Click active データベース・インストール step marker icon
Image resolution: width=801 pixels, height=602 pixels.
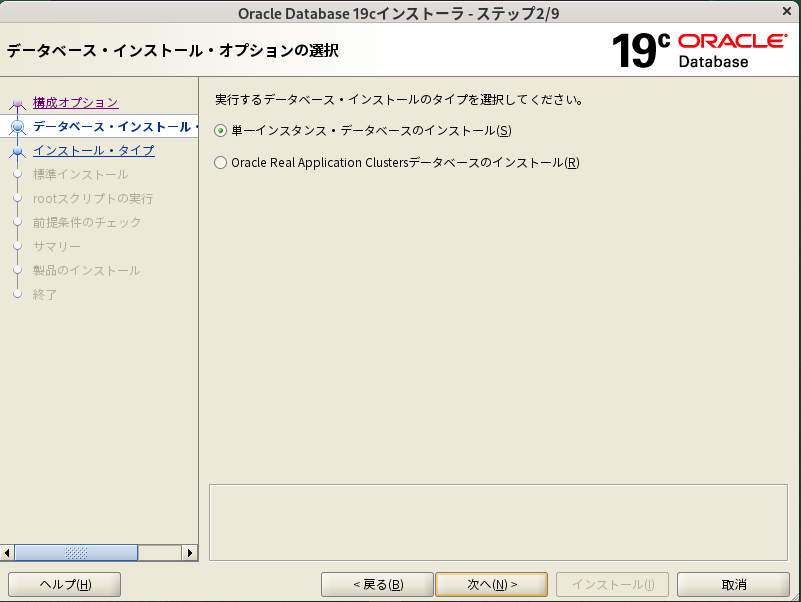click(17, 127)
